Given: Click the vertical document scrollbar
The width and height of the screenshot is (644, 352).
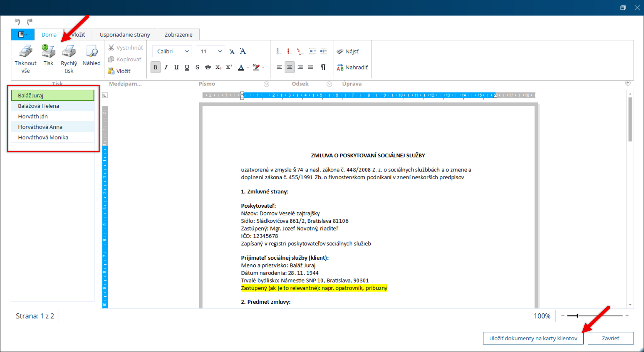Looking at the screenshot, I should point(630,119).
